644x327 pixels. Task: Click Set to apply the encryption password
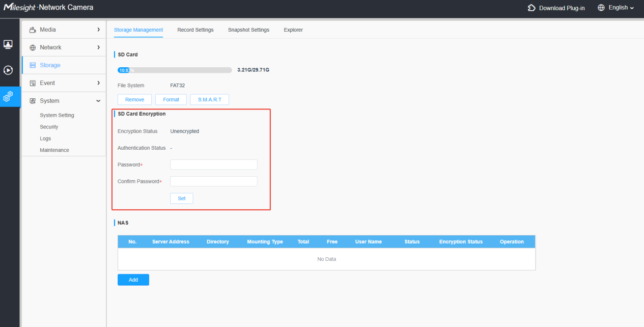click(182, 198)
